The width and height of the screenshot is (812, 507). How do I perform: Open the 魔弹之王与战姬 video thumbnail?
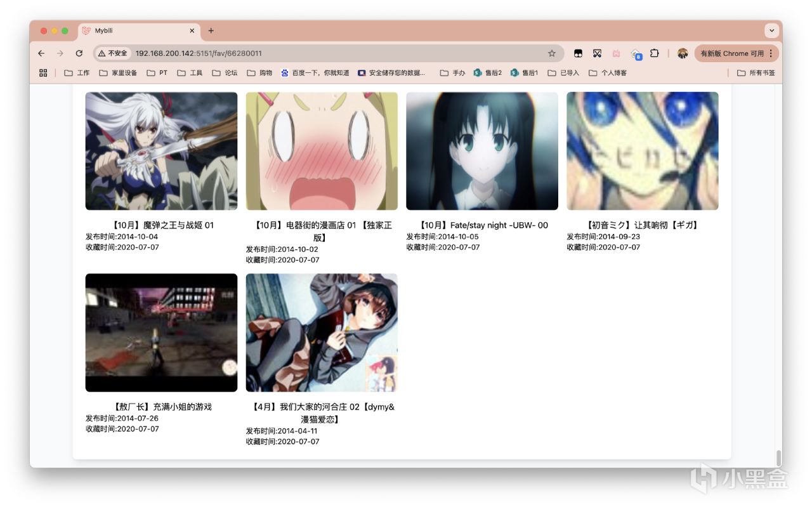point(161,151)
